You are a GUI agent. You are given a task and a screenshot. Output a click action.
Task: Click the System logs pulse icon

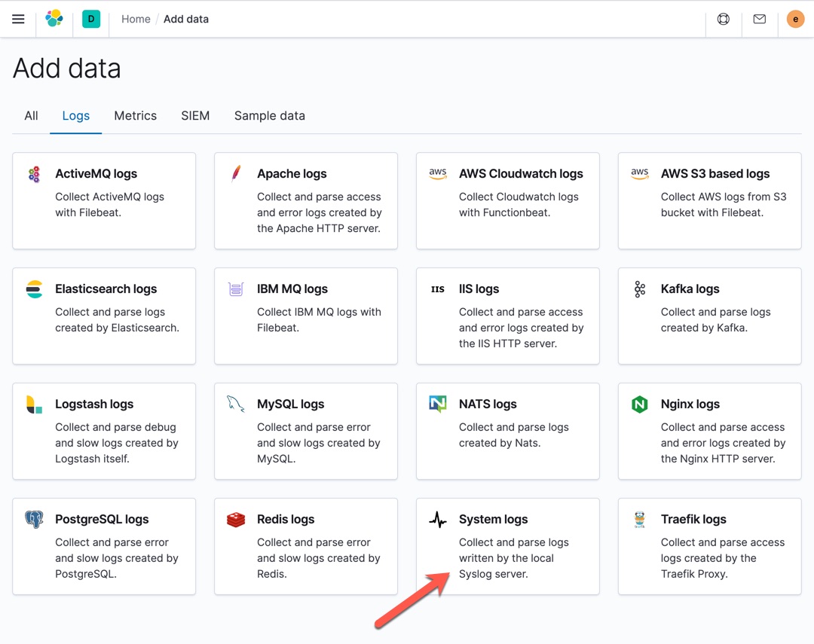438,520
